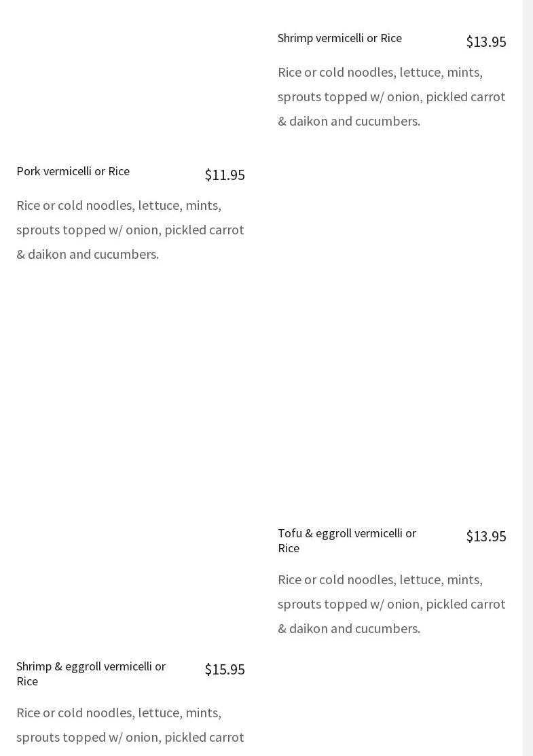The image size is (533, 756).
Task: Click "sprouts topped" line under Shrimp vermicelli
Action: click(391, 96)
